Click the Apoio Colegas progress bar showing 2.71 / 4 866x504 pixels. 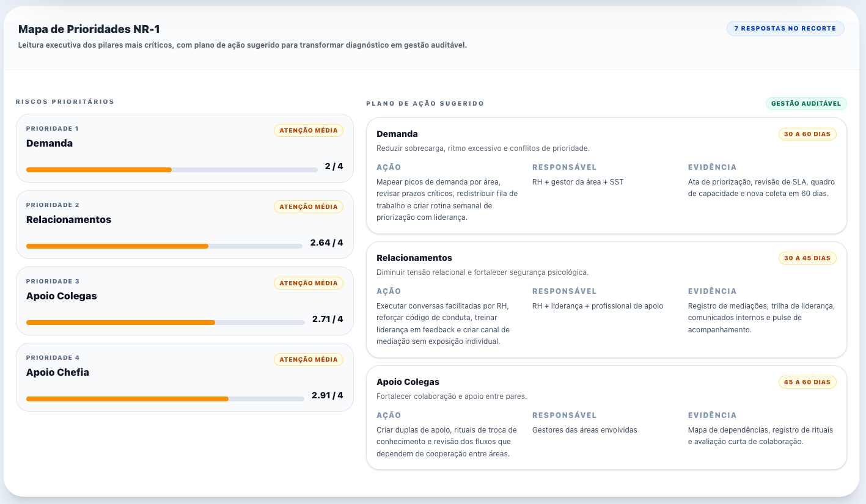click(166, 323)
